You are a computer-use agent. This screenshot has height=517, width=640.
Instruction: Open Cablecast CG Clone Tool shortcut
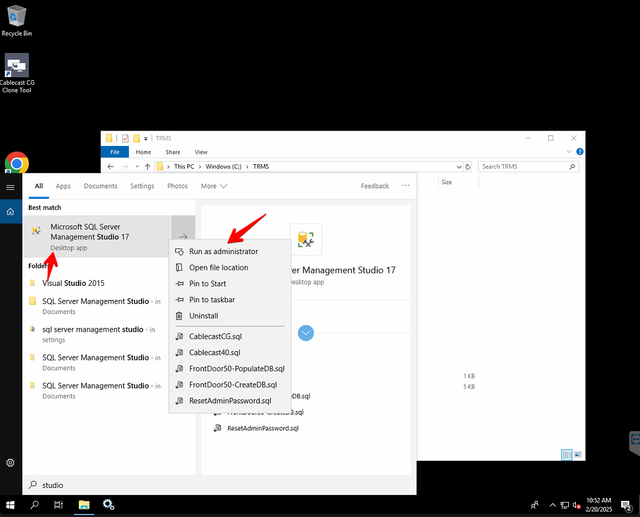[x=17, y=73]
